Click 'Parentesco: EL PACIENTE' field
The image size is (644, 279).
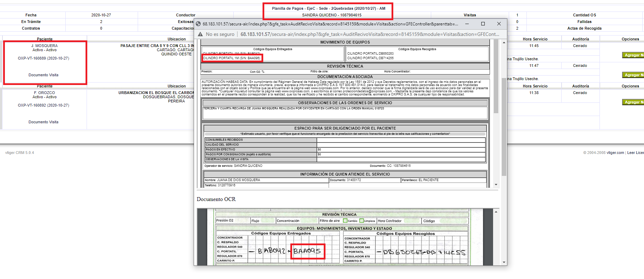coord(420,180)
